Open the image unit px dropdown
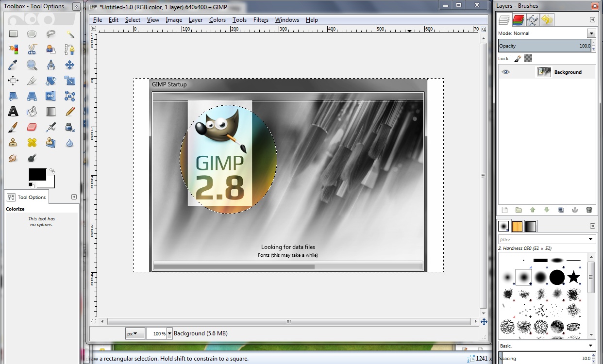Viewport: 603px width, 364px height. pyautogui.click(x=135, y=333)
